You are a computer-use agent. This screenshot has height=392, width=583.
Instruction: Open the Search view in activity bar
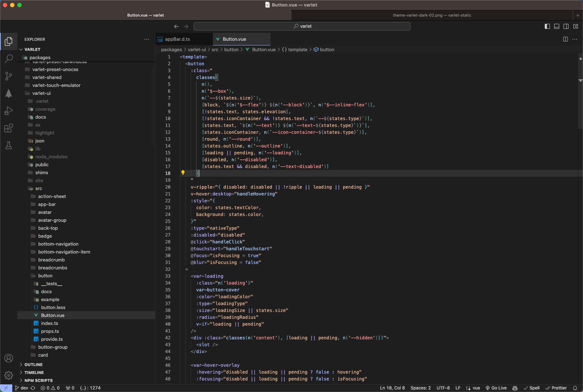9,58
